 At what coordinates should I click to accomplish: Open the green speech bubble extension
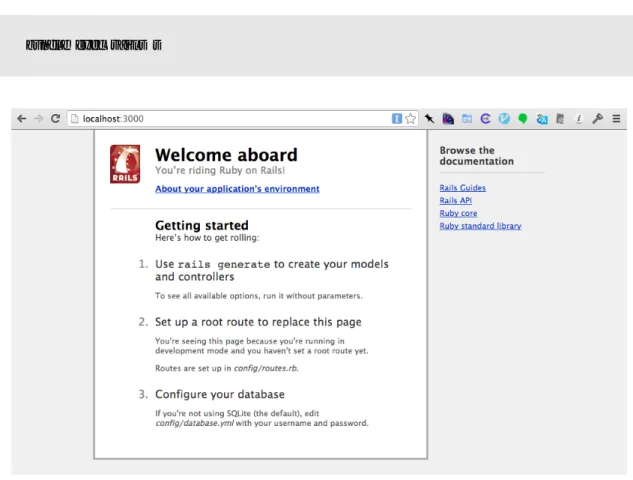pyautogui.click(x=523, y=119)
